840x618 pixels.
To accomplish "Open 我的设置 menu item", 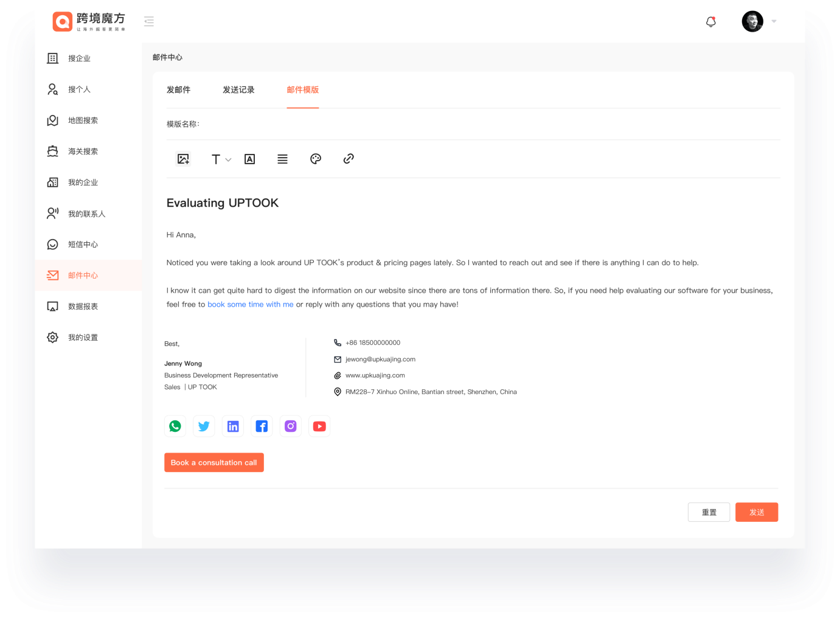I will point(89,338).
